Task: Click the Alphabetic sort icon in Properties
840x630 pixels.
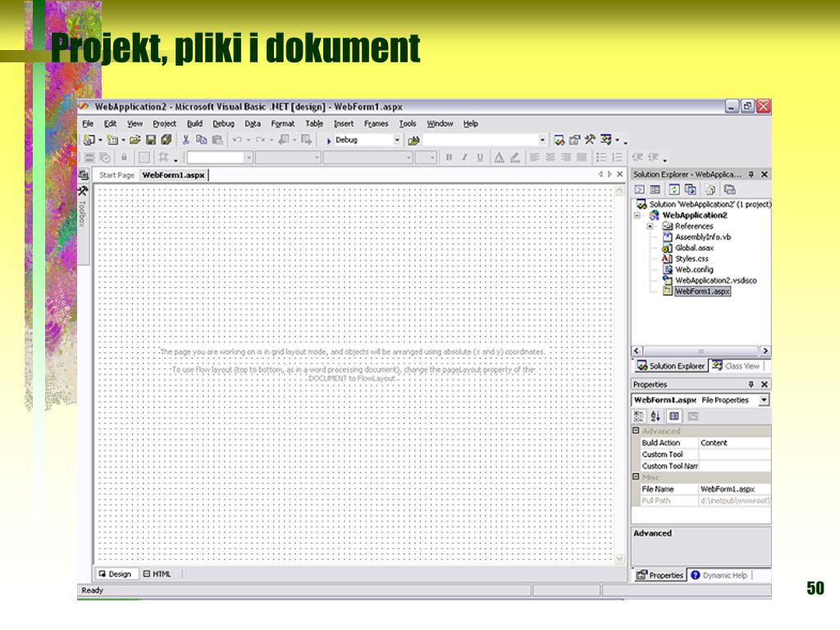Action: pyautogui.click(x=655, y=416)
